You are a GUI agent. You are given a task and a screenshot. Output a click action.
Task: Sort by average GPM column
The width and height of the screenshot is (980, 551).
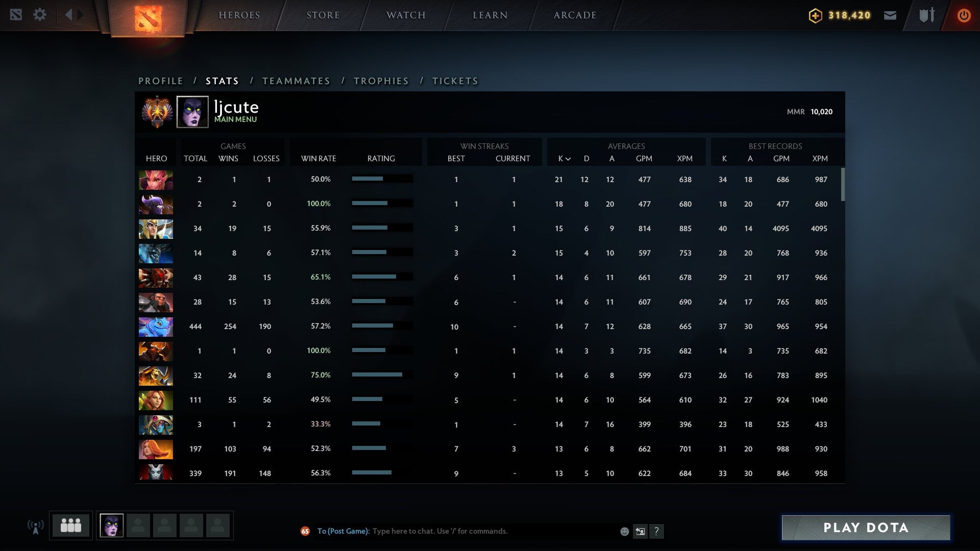click(644, 159)
